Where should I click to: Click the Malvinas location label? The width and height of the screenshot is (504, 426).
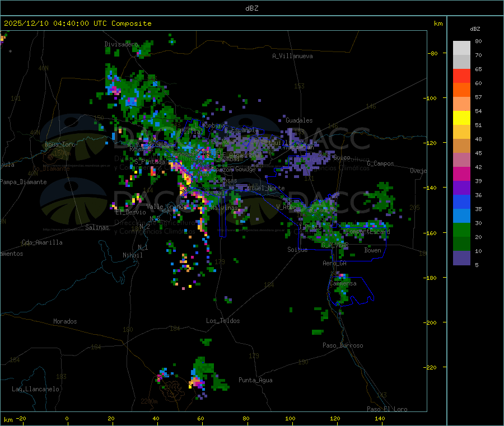(x=224, y=208)
